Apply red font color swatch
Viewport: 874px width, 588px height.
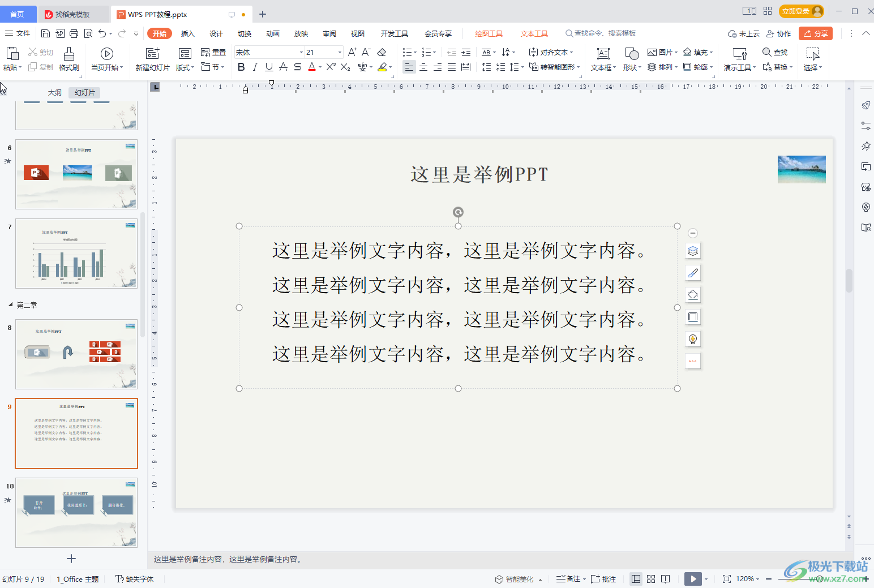(312, 67)
